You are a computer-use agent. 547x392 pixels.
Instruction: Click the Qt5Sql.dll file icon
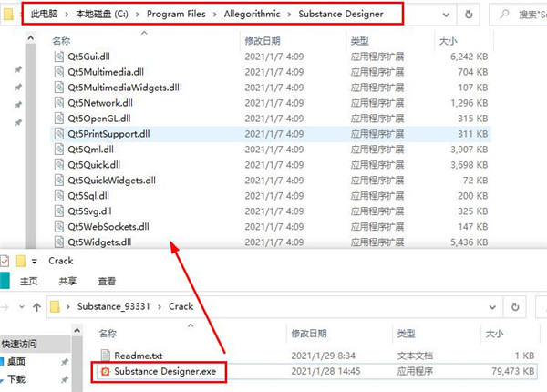(x=59, y=196)
